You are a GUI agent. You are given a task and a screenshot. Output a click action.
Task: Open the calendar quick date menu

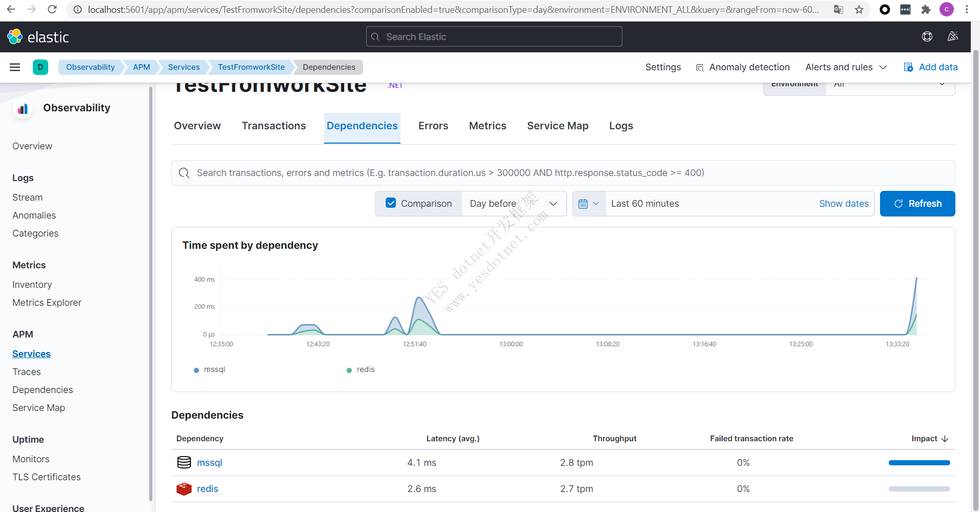pyautogui.click(x=589, y=204)
